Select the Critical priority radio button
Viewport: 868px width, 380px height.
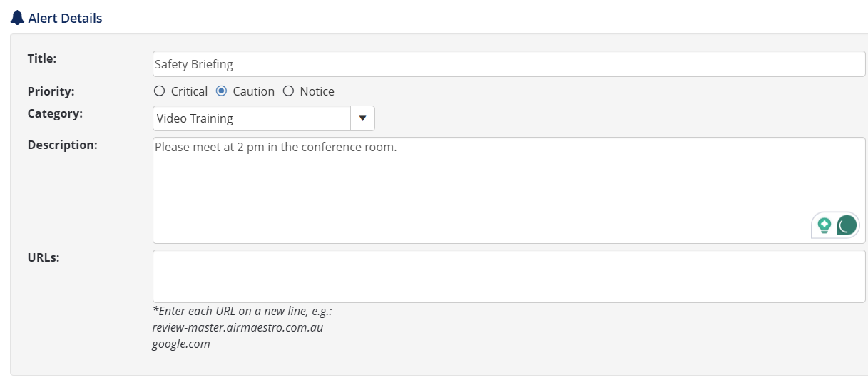coord(160,91)
